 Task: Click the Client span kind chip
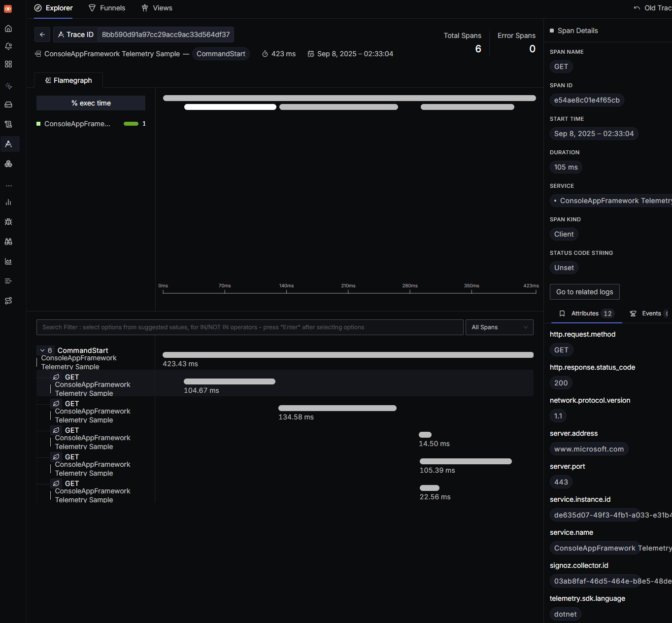564,234
